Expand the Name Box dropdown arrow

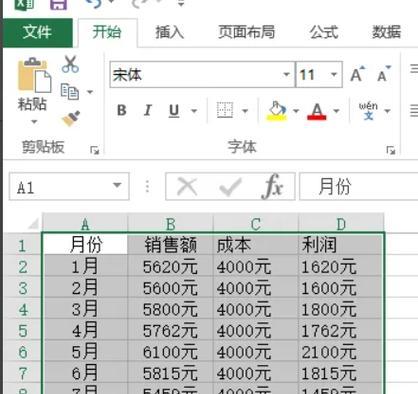(x=117, y=185)
